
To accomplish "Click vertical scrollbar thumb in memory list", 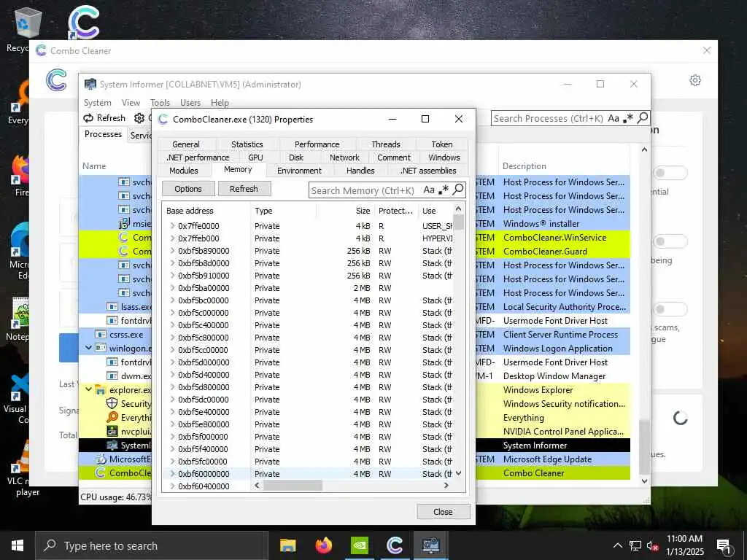I will point(458,222).
